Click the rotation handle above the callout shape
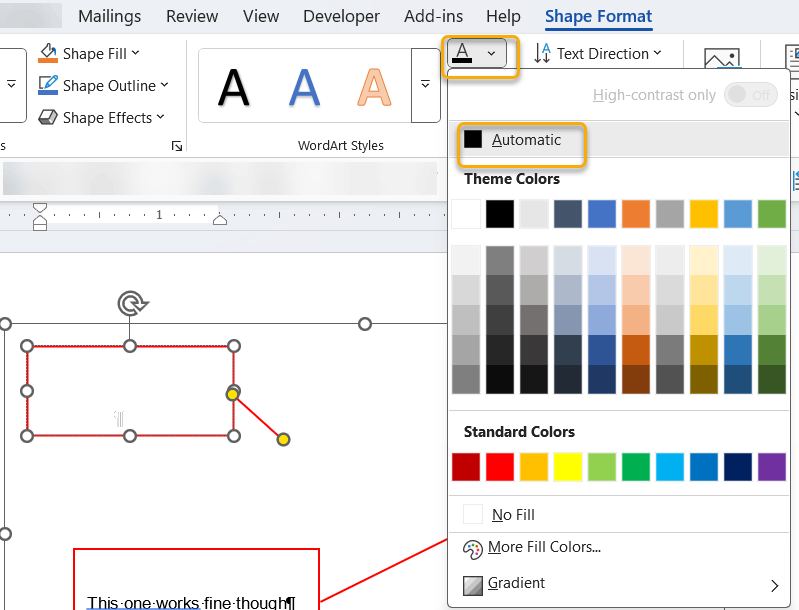Screen dimensions: 799x610 132,304
